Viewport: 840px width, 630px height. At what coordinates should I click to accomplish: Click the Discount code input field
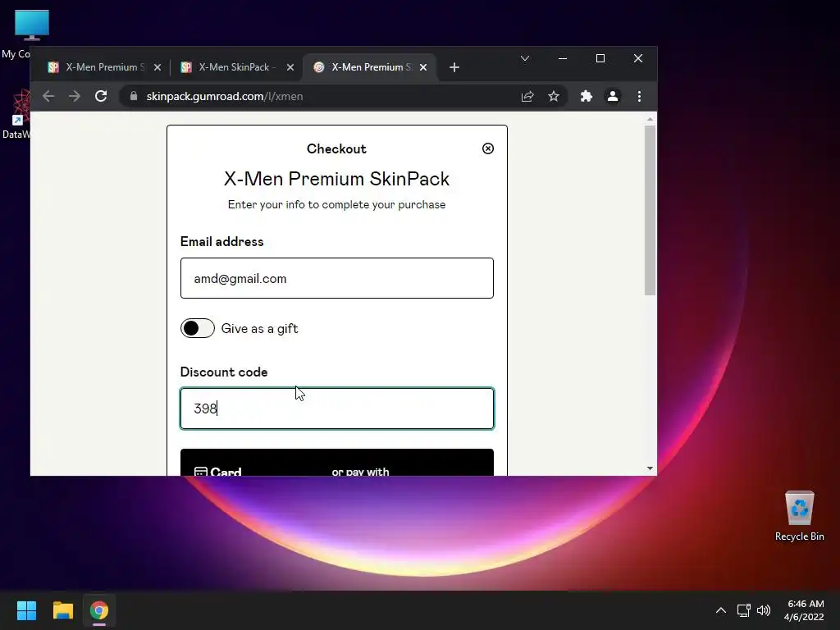pyautogui.click(x=336, y=409)
